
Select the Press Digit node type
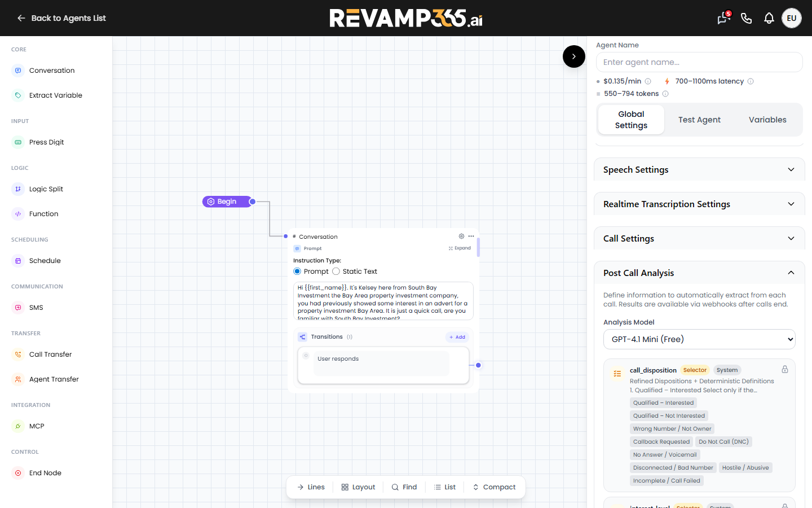point(47,142)
